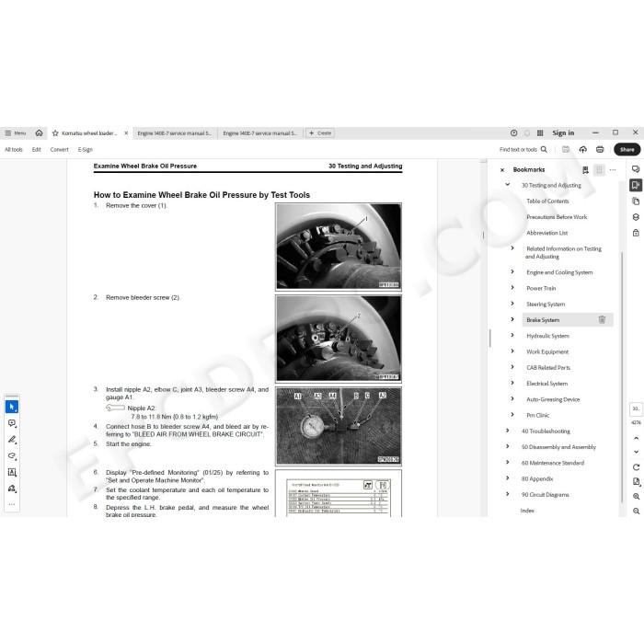Expand Related Information on Testing and Adjusting
This screenshot has height=644, width=644.
click(x=512, y=248)
